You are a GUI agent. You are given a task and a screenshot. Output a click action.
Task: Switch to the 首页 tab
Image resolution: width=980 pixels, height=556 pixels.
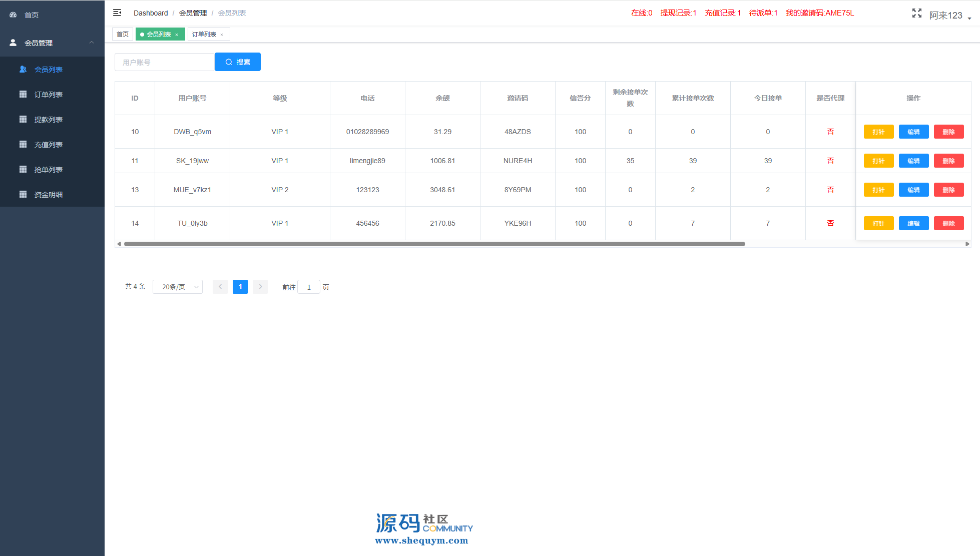[123, 35]
